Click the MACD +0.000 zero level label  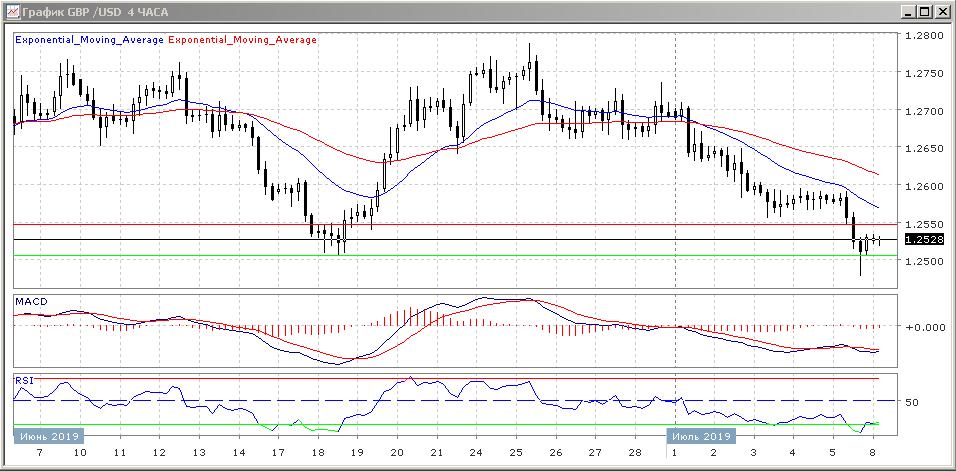tap(924, 327)
